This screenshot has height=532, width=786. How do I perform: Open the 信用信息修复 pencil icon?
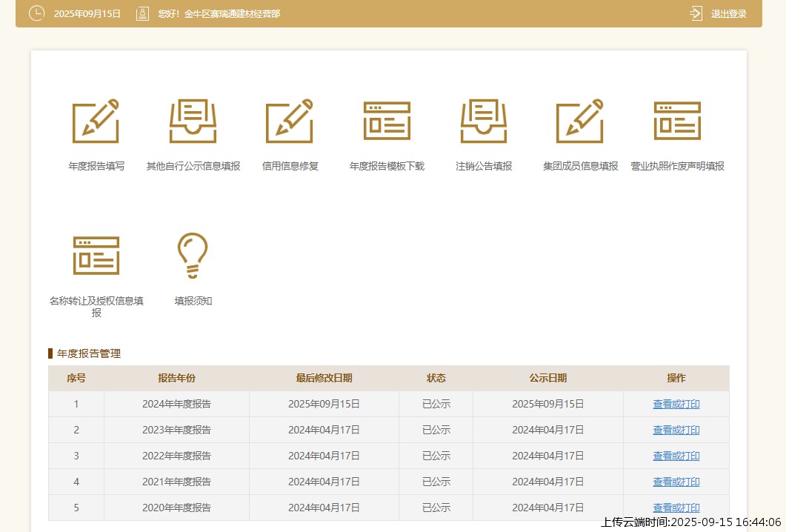289,121
